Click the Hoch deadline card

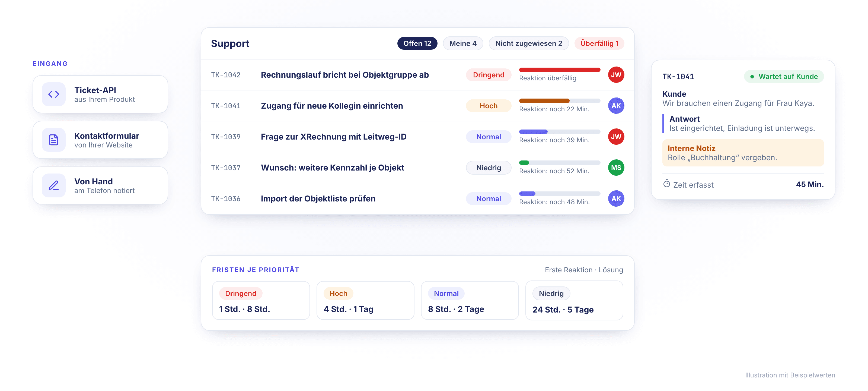(365, 301)
